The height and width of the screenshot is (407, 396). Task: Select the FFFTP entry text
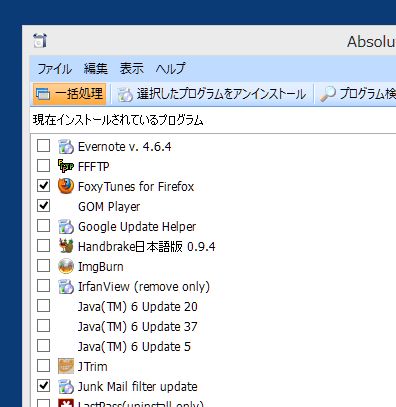94,167
